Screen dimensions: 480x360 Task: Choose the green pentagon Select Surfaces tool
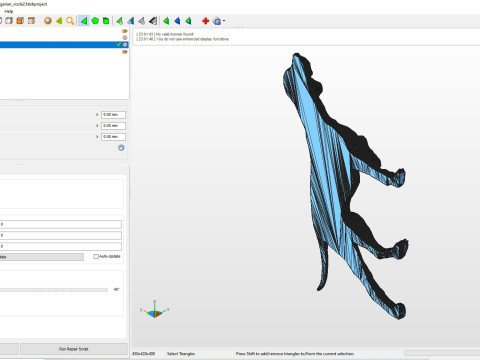[x=95, y=21]
